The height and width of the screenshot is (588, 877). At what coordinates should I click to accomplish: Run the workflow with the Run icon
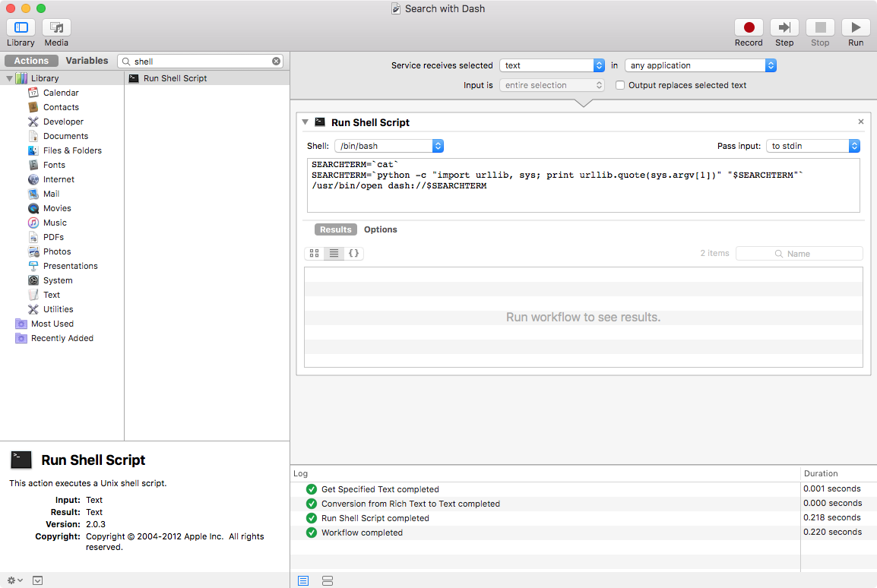click(856, 27)
